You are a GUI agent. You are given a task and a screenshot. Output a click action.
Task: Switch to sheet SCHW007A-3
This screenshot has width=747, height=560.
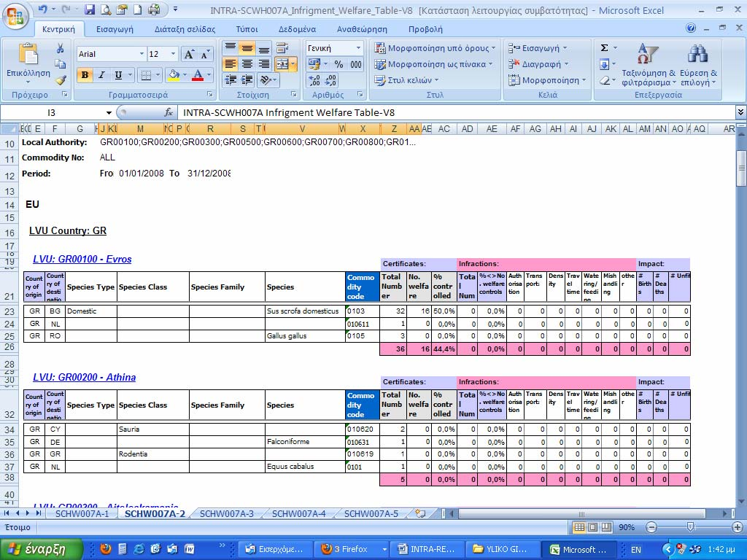(x=226, y=514)
